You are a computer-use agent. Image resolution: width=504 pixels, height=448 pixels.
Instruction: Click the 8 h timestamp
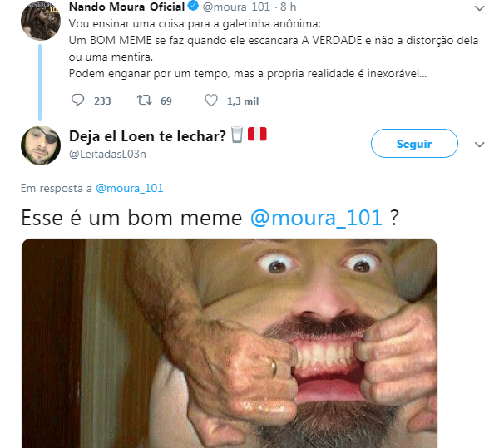tap(288, 7)
